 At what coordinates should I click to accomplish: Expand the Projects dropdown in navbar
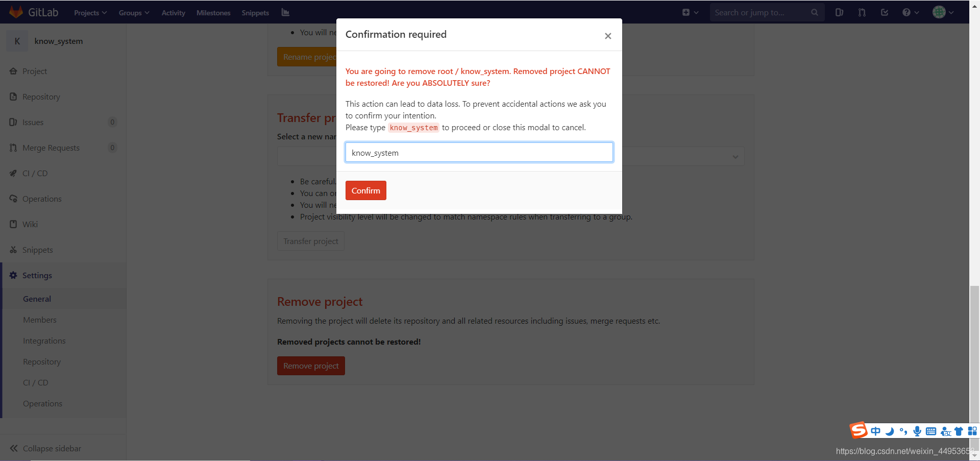(90, 13)
